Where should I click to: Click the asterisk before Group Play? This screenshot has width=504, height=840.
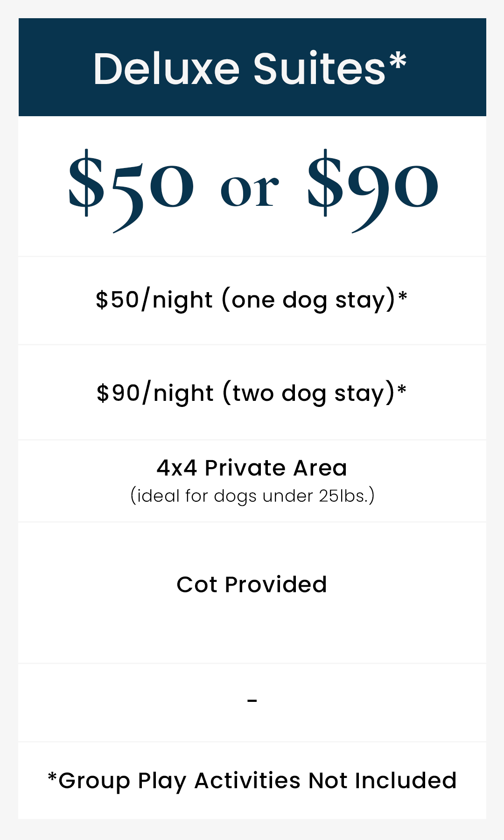(x=52, y=777)
